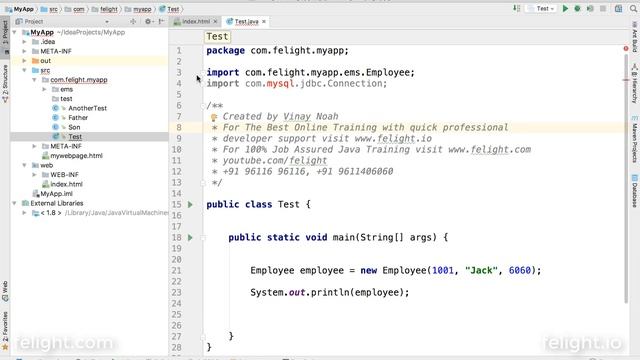Click the Test breadcrumb label above code
The height and width of the screenshot is (360, 640).
coord(217,37)
